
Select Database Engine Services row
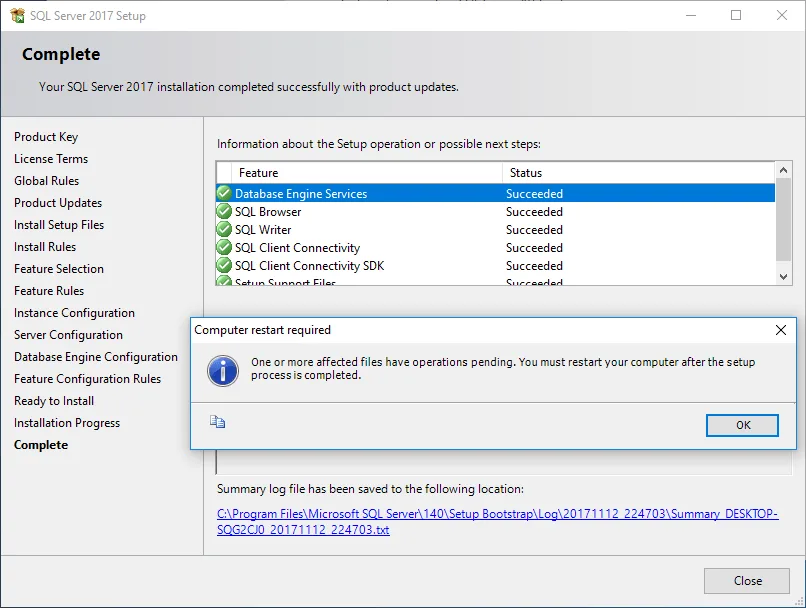point(496,193)
